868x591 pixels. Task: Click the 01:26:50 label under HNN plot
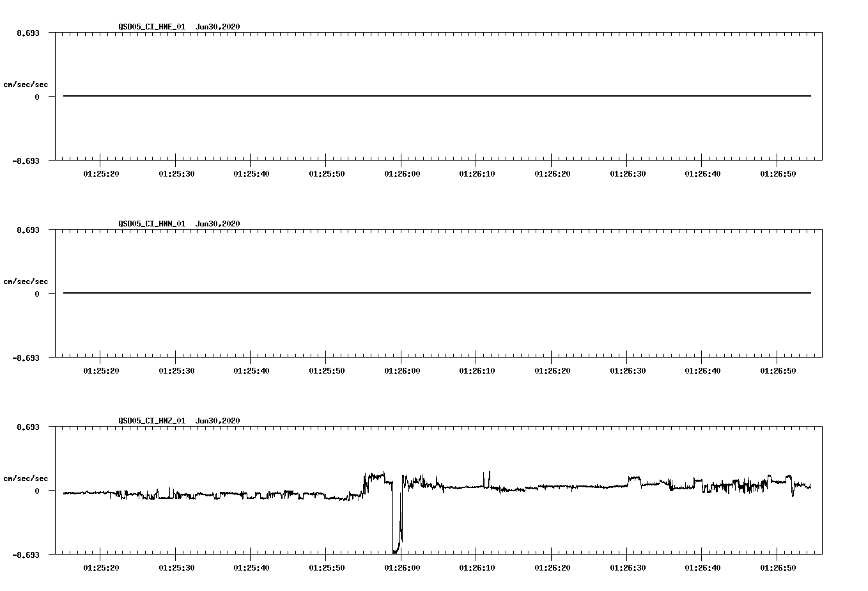point(777,370)
